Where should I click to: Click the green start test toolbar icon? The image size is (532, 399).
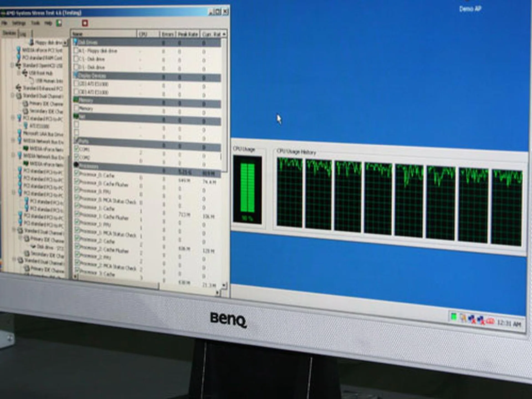59,22
